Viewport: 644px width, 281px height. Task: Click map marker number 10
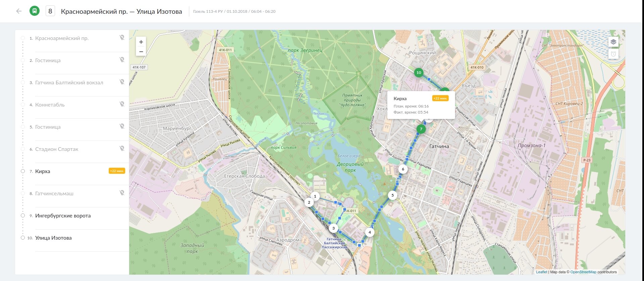point(418,73)
